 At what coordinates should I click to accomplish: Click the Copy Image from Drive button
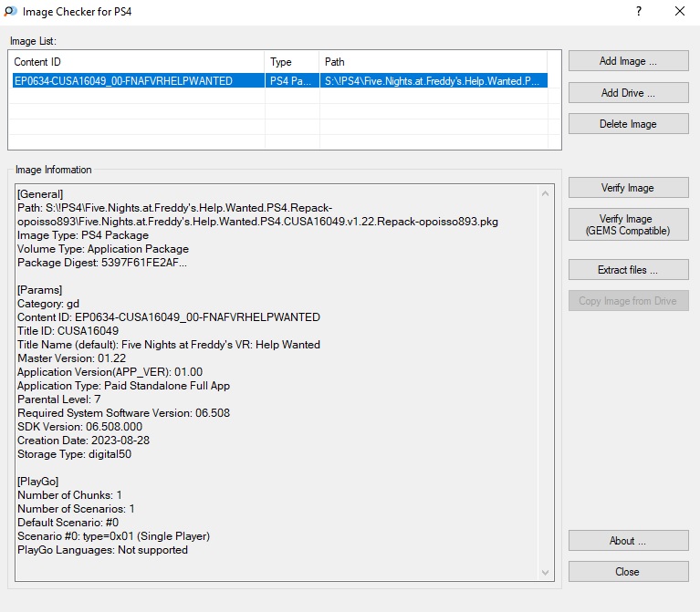[x=628, y=301]
